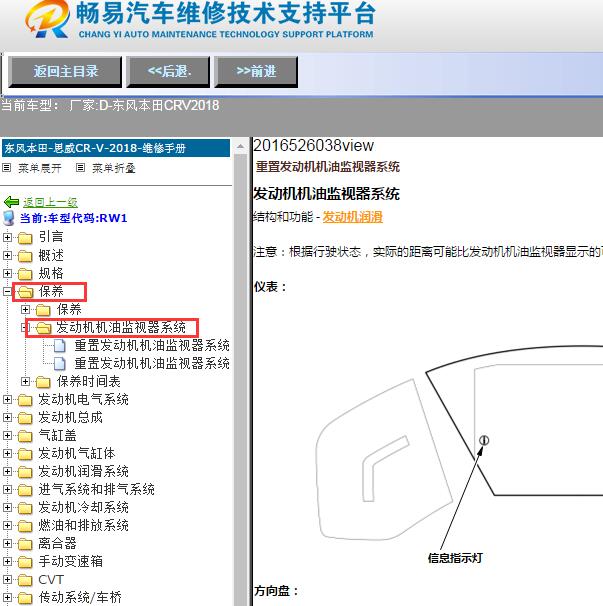Go forward with the >>前进 button
Viewport: 603px width, 606px height.
tap(256, 71)
